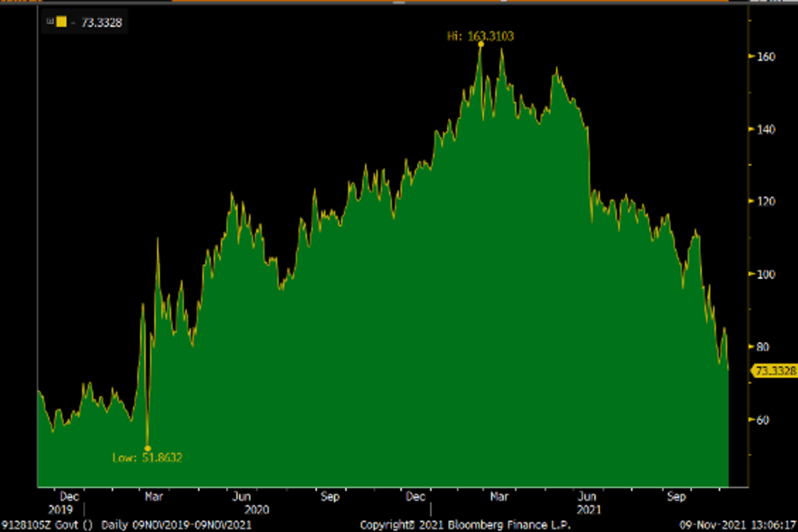Click the 160 tick on the y-axis

(765, 57)
